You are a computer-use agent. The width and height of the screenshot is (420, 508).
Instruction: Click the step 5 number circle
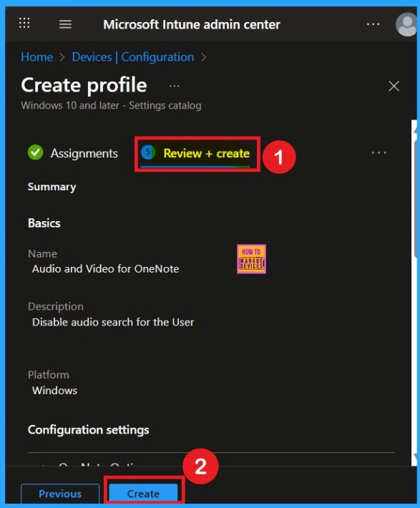click(148, 152)
